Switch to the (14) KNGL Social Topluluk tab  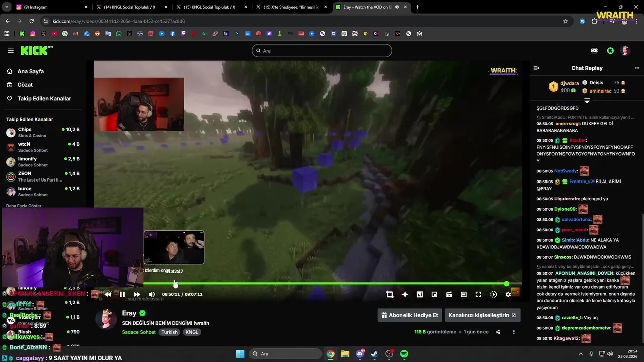pyautogui.click(x=131, y=7)
